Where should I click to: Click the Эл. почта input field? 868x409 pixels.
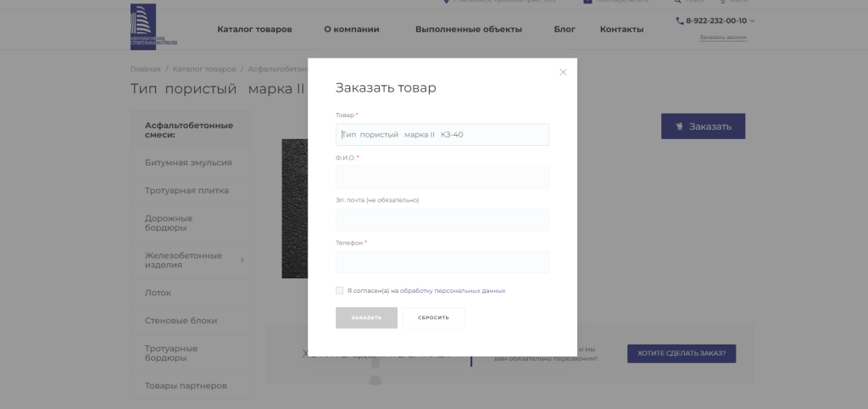point(442,220)
